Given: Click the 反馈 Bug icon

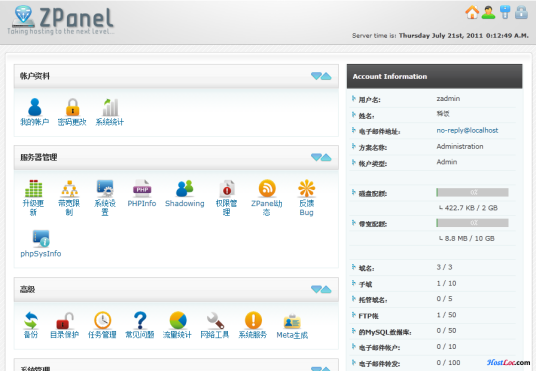Looking at the screenshot, I should (307, 188).
